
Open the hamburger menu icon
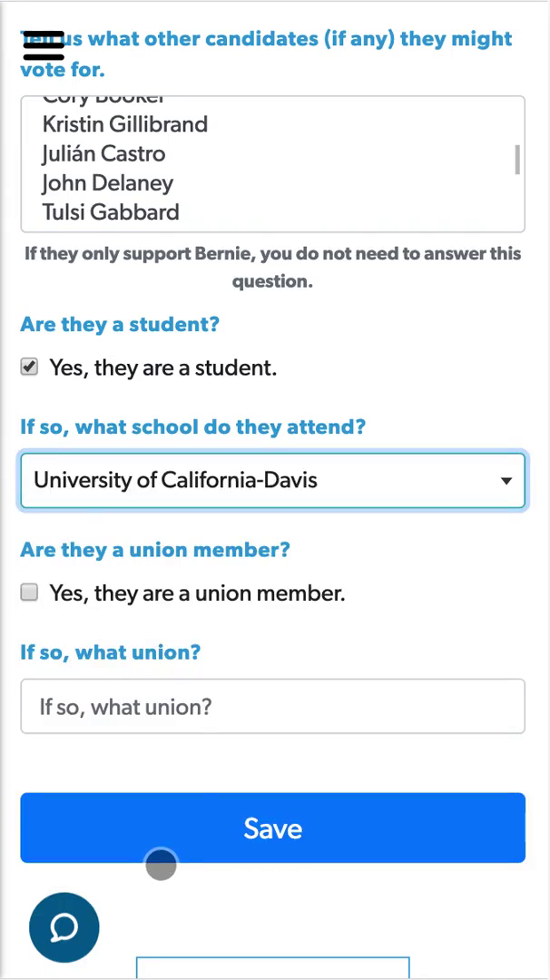click(44, 45)
